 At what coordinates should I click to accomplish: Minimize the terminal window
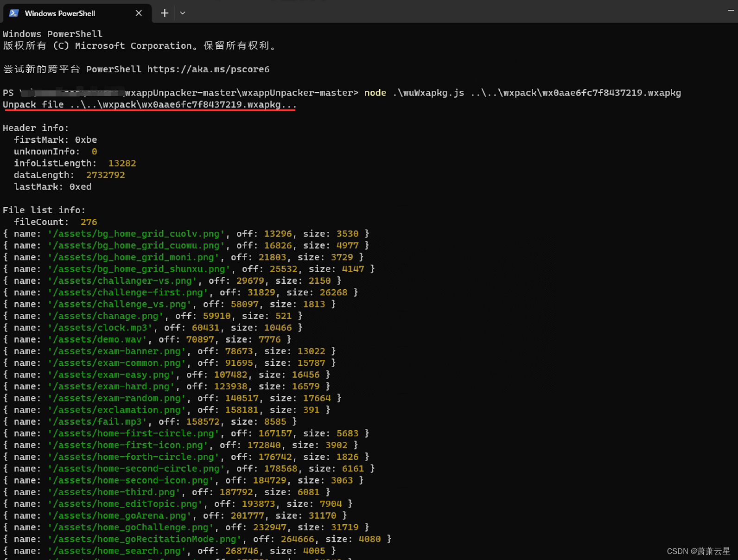[x=731, y=10]
